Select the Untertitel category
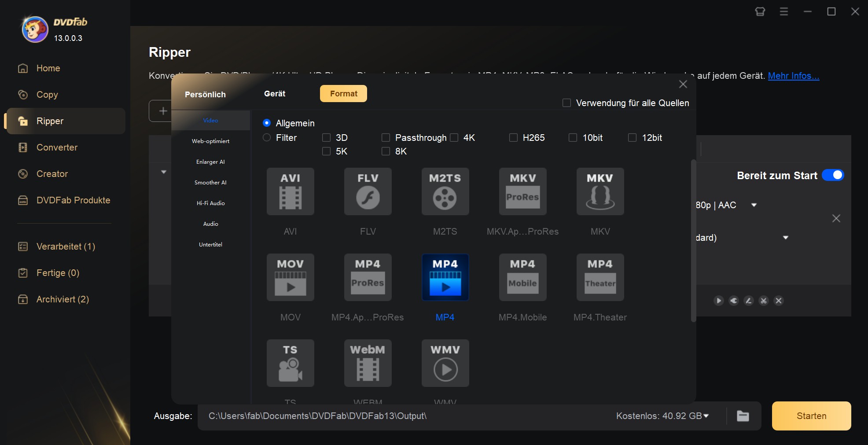The height and width of the screenshot is (445, 868). (x=210, y=245)
